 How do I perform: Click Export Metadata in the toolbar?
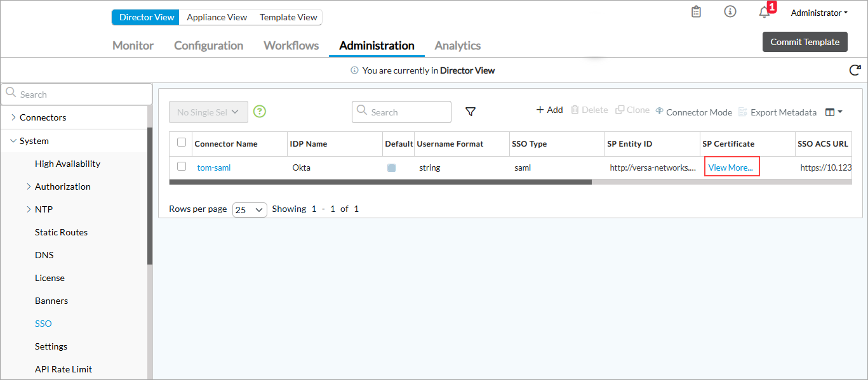[x=777, y=112]
